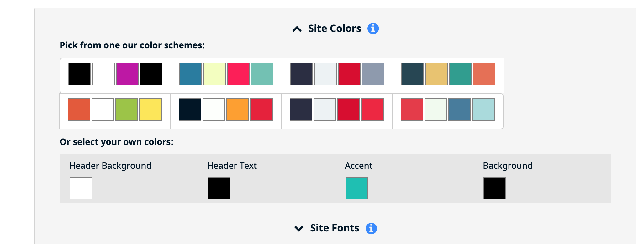This screenshot has height=244, width=644.
Task: Click the Header Background label
Action: (110, 166)
